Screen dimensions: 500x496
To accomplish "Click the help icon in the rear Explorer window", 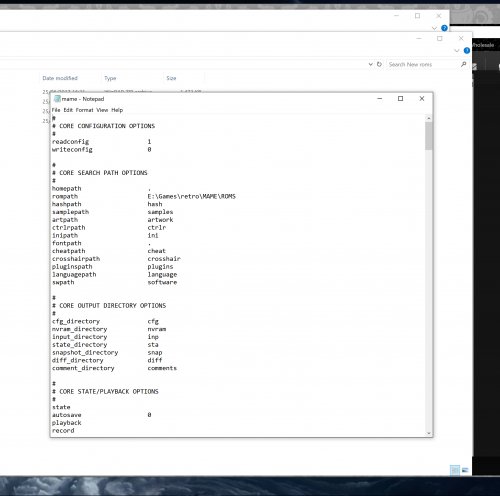I will 444,28.
